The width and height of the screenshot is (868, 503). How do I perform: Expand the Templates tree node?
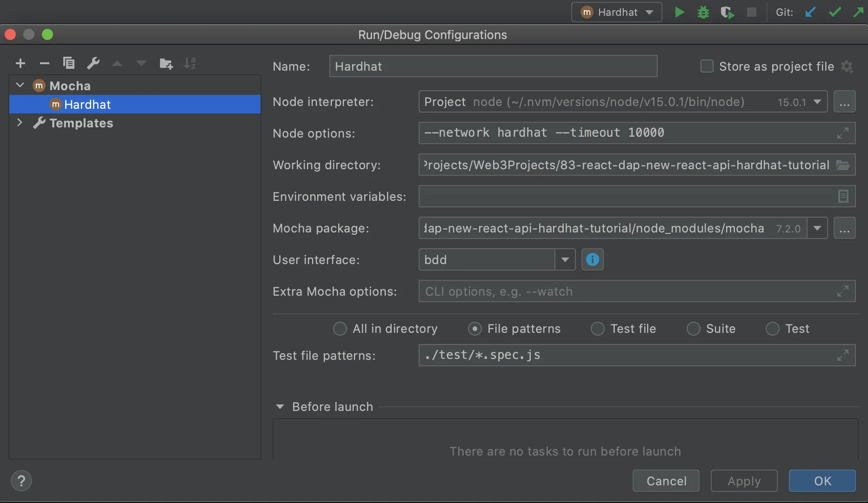pyautogui.click(x=20, y=123)
